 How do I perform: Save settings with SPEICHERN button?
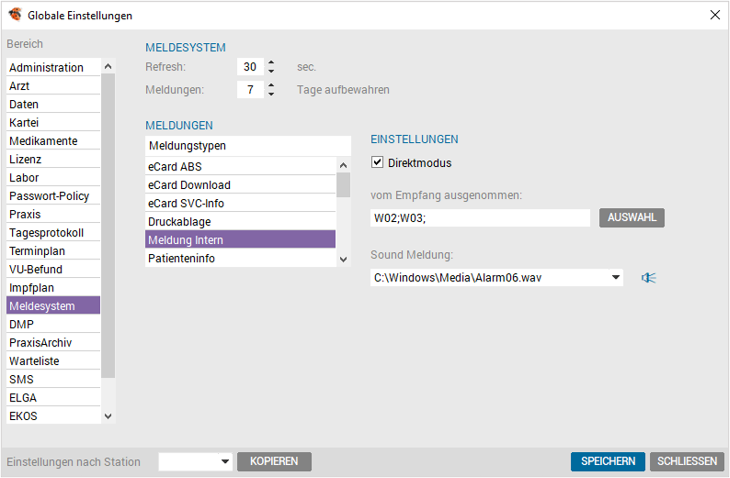click(x=608, y=461)
